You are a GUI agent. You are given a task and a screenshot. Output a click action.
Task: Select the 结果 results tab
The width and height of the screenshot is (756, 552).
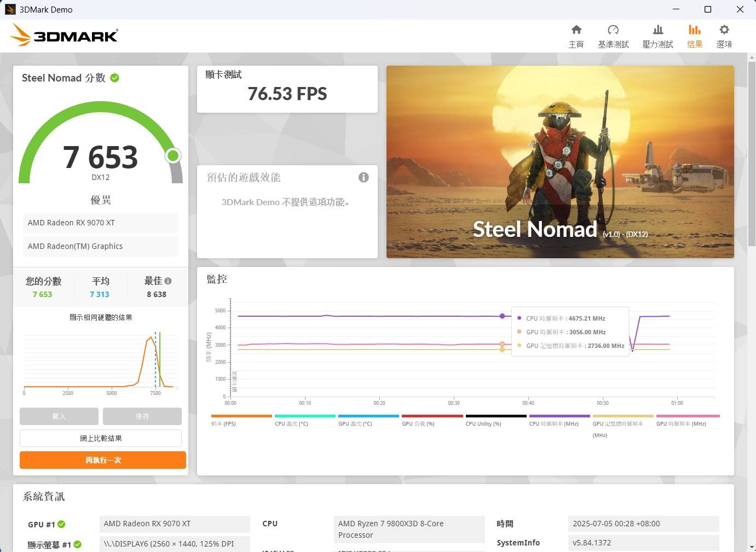pyautogui.click(x=695, y=37)
